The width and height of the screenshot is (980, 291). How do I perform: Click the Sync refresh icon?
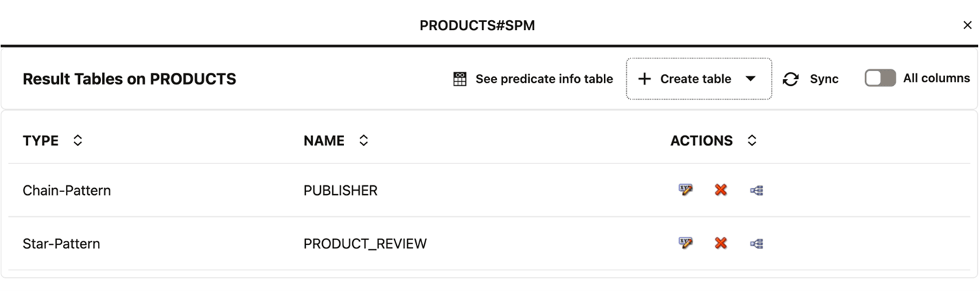(x=791, y=80)
